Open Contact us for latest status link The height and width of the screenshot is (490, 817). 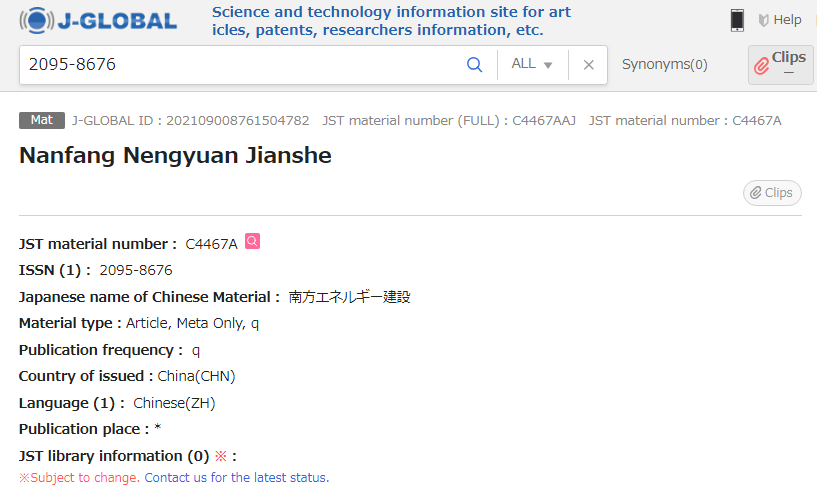coord(237,477)
